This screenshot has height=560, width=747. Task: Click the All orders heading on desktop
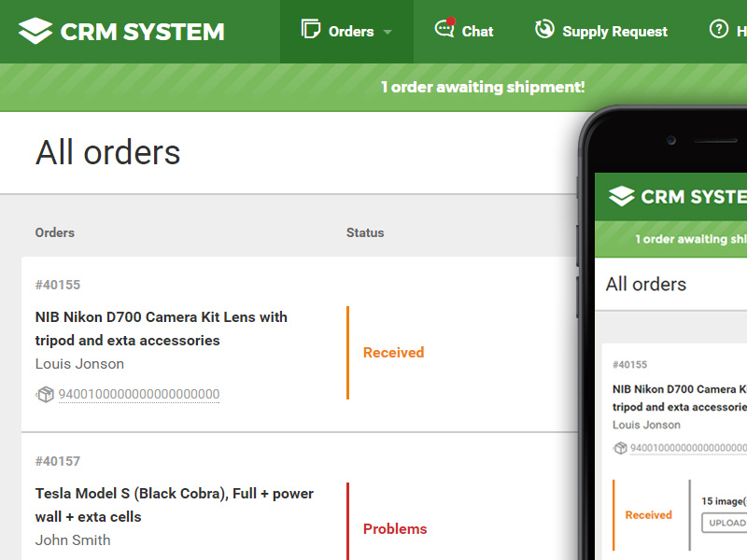[x=107, y=152]
